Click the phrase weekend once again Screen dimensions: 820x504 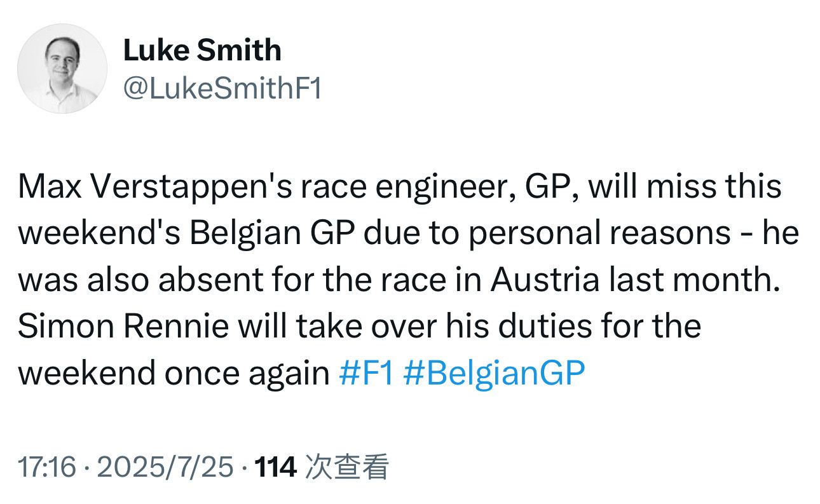coord(174,374)
